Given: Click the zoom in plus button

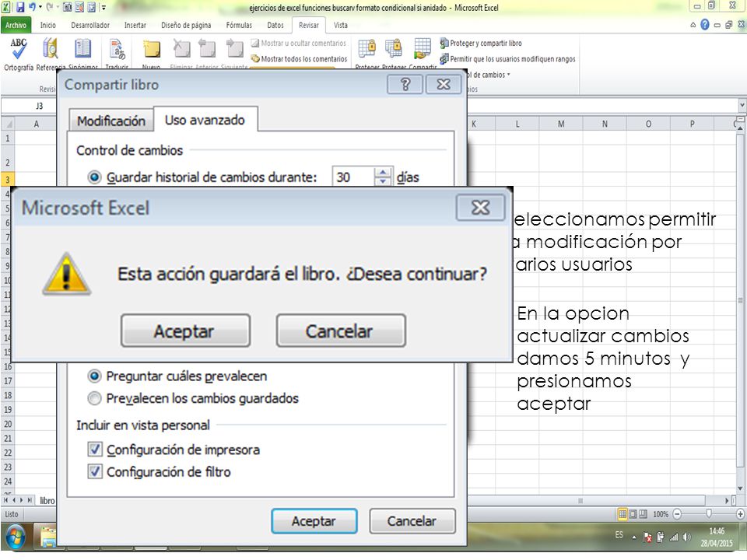Looking at the screenshot, I should tap(740, 514).
